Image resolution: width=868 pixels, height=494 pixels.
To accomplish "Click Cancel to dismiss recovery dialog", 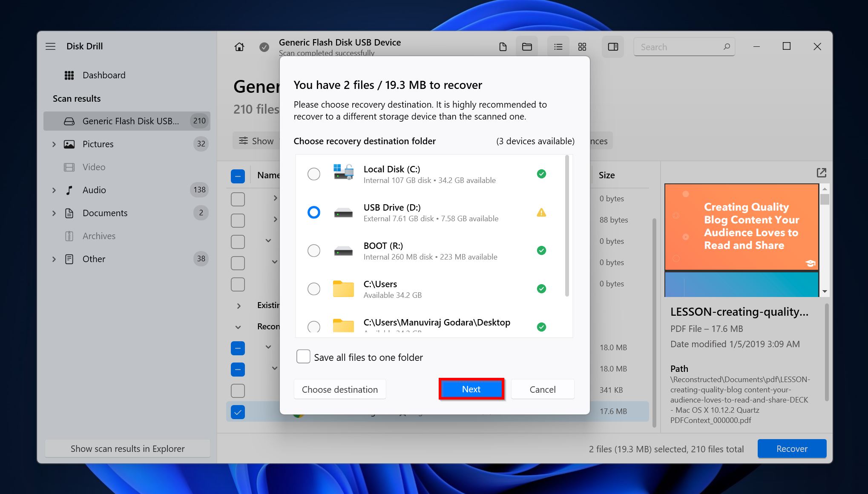I will click(x=542, y=388).
